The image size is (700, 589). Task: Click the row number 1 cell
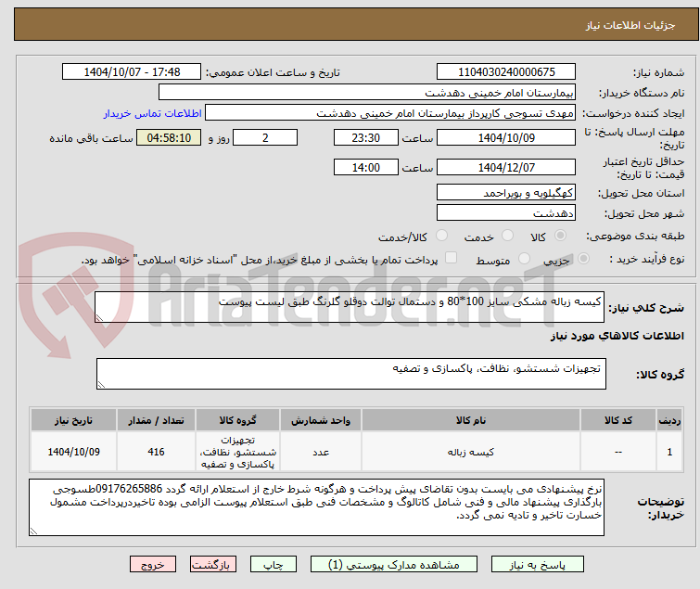pyautogui.click(x=669, y=452)
